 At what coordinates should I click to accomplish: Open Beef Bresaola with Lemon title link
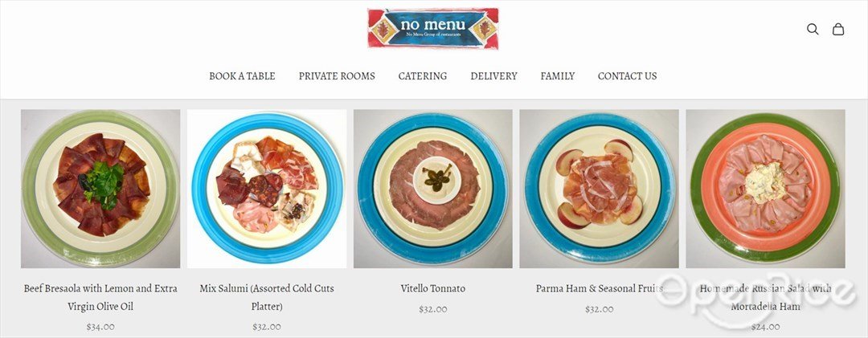point(100,297)
